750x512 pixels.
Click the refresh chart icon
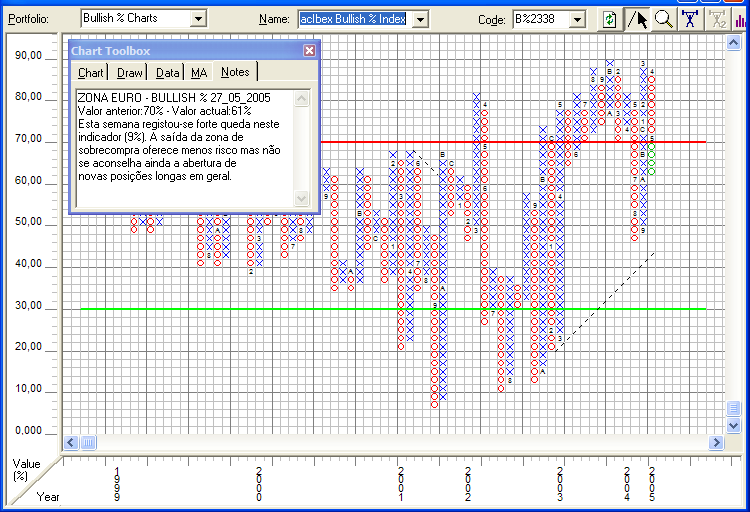click(609, 20)
